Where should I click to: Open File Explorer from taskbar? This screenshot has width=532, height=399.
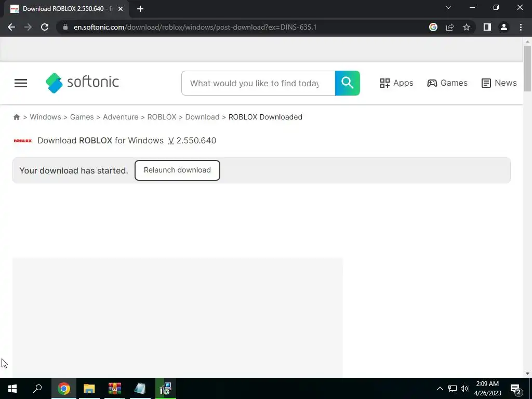(89, 389)
